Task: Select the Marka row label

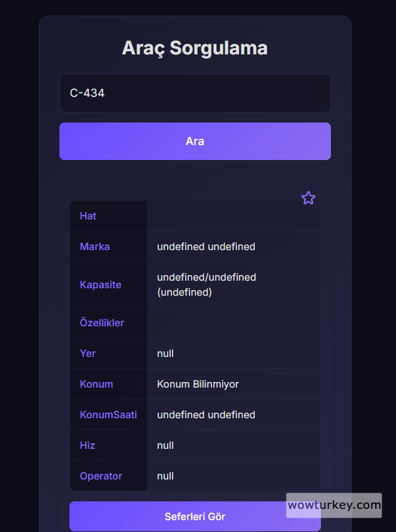Action: coord(94,246)
